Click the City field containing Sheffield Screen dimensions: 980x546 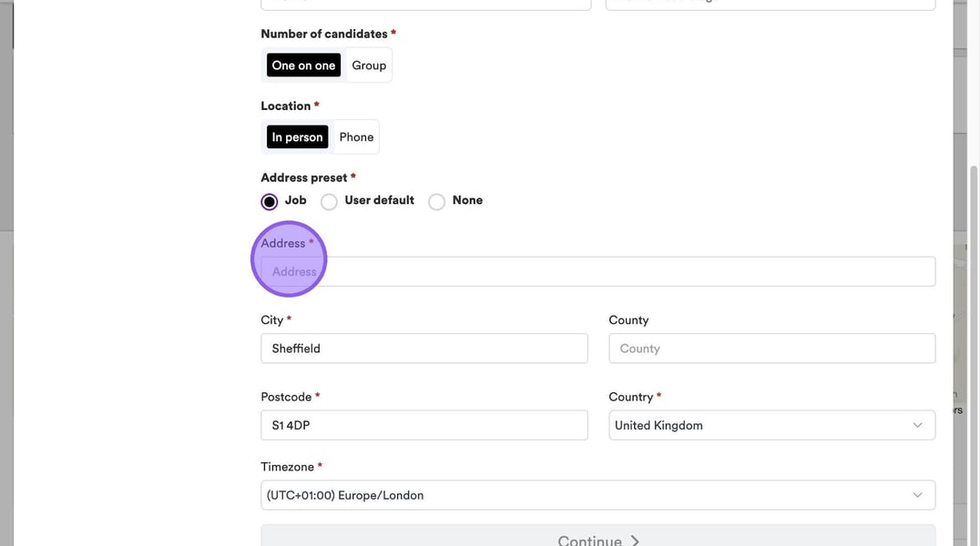click(x=424, y=349)
